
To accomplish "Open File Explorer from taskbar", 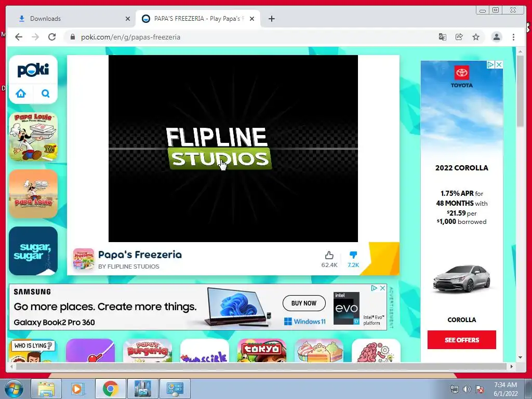I will (x=46, y=389).
